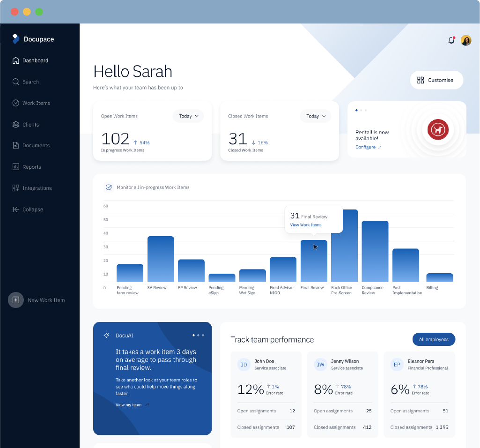Click the Integrations icon in sidebar
Viewport: 480px width, 448px height.
pos(16,188)
